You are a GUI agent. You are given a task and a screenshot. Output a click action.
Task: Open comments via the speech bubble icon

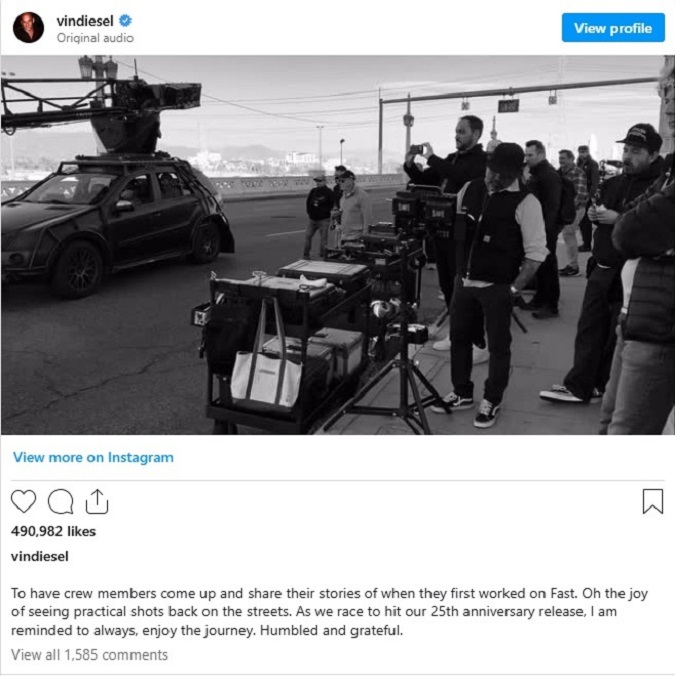point(60,501)
